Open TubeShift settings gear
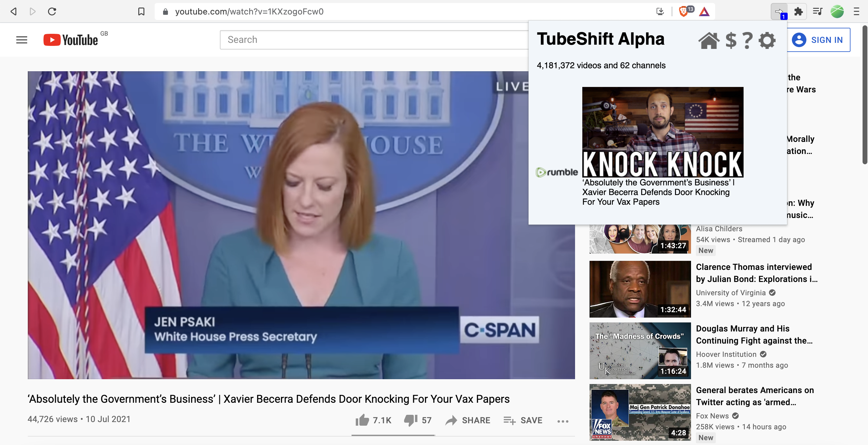This screenshot has width=868, height=445. pos(767,40)
